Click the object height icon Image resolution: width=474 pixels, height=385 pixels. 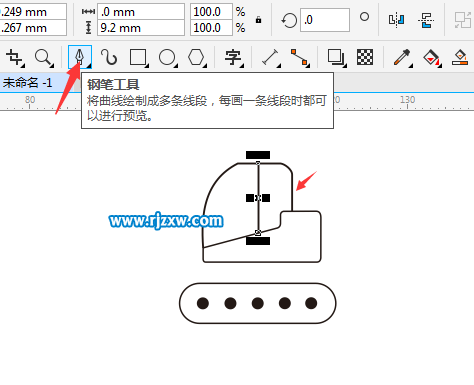[x=88, y=27]
